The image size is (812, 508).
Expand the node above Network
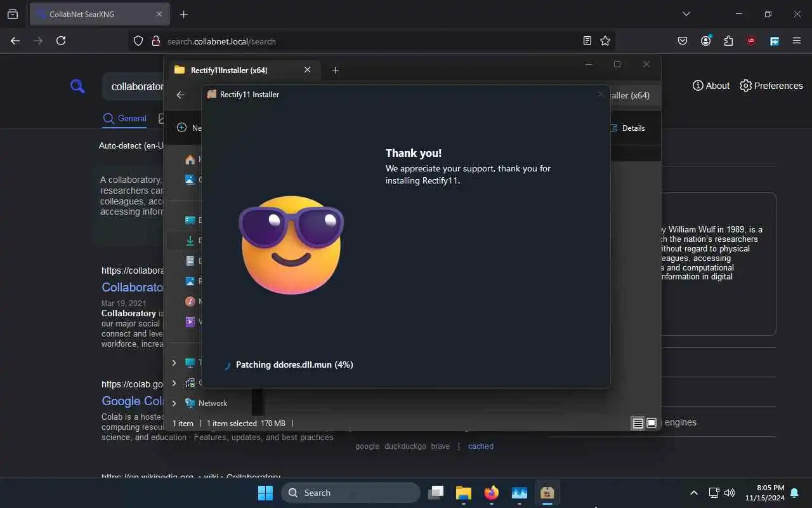click(x=174, y=383)
